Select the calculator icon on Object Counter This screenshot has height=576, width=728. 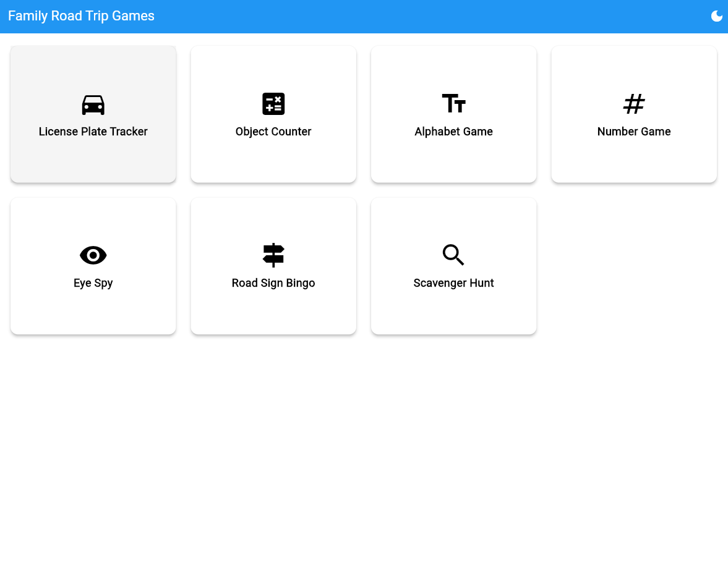[x=273, y=104]
